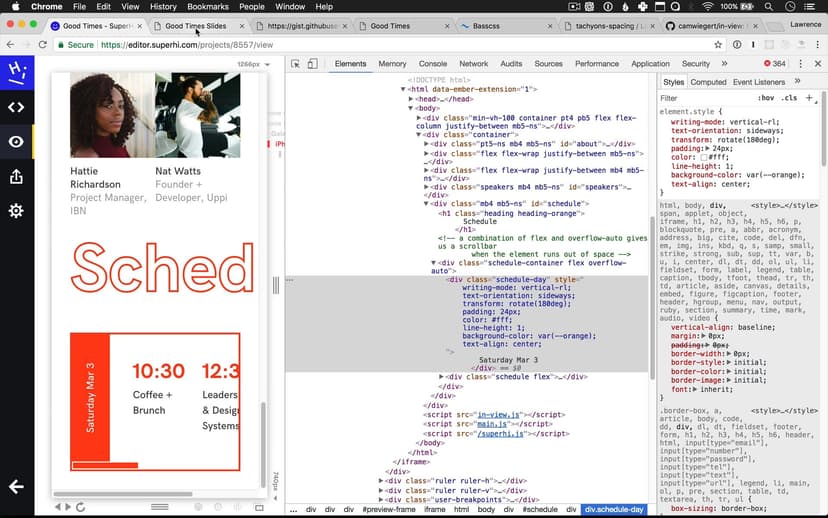
Task: Switch to the Console tab
Action: tap(432, 64)
